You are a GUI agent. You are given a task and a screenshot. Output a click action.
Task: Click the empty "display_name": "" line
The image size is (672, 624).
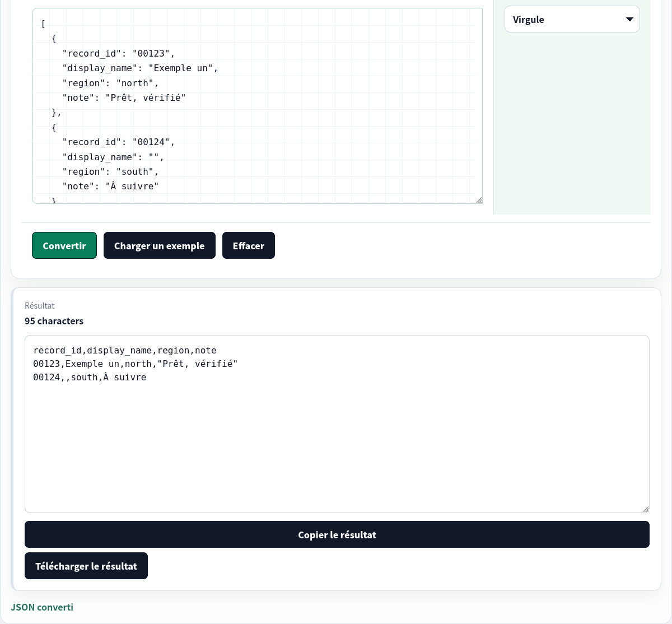114,157
